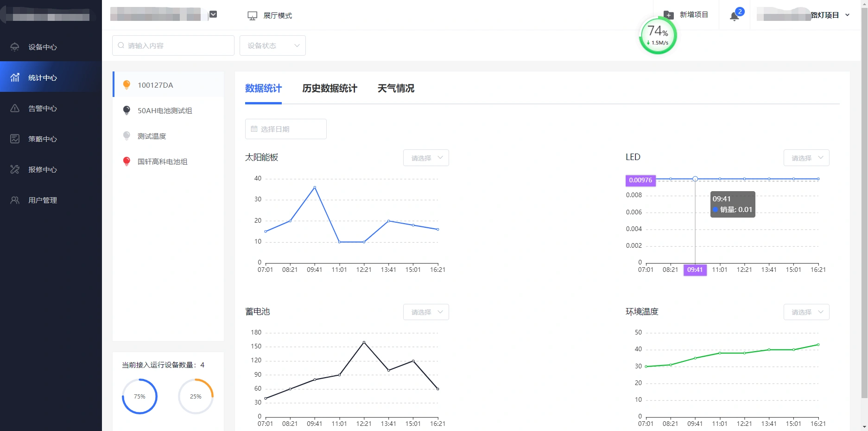The image size is (868, 431).
Task: Open the 设备状态 dropdown
Action: (272, 45)
